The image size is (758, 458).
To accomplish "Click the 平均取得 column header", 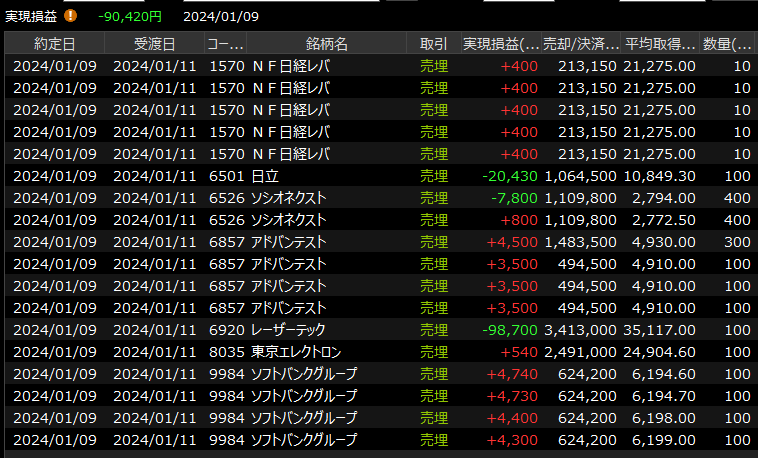I will click(660, 44).
